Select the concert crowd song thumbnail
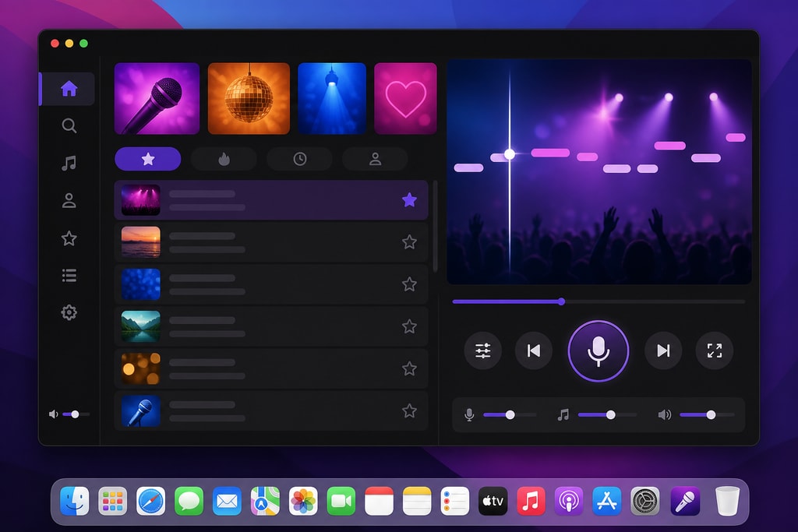This screenshot has width=798, height=532. [141, 200]
